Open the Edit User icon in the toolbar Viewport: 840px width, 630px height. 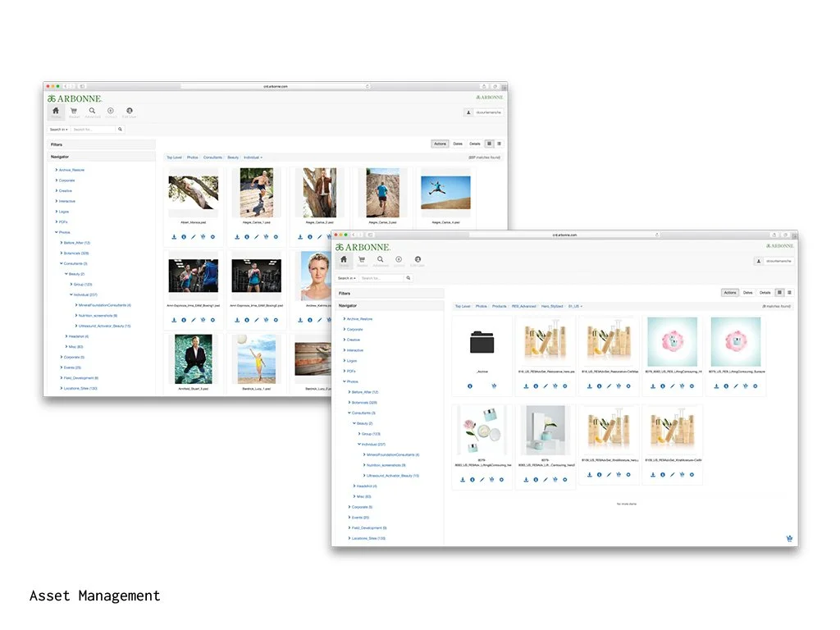[x=418, y=259]
